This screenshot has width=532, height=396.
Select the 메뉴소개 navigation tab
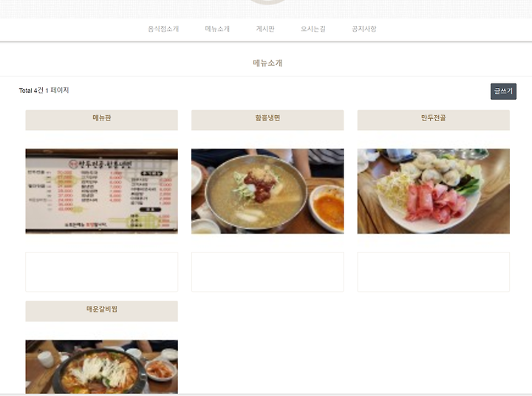click(217, 29)
